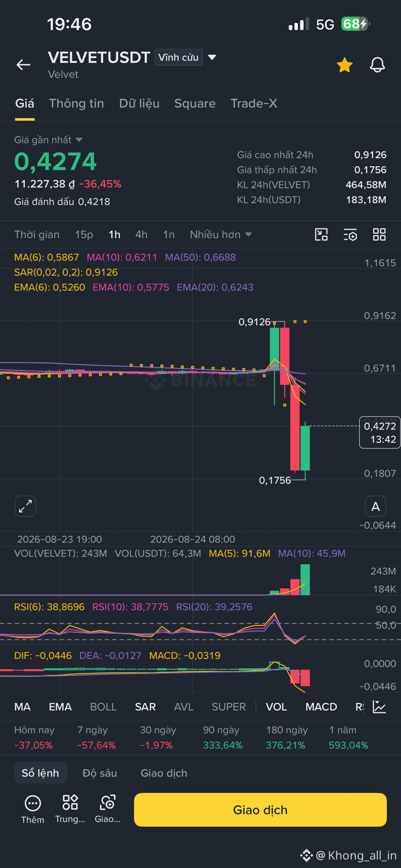
Task: Expand chart to fullscreen icon
Action: (x=25, y=506)
